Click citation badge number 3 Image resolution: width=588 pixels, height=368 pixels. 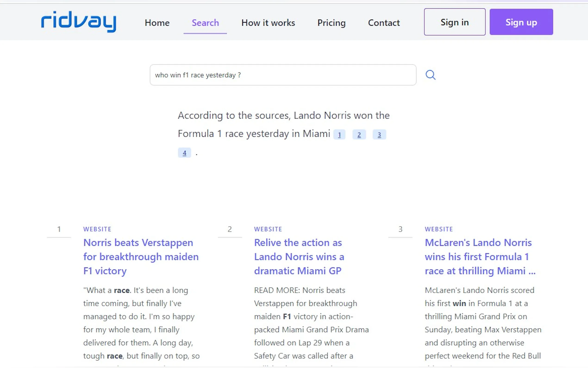tap(379, 135)
